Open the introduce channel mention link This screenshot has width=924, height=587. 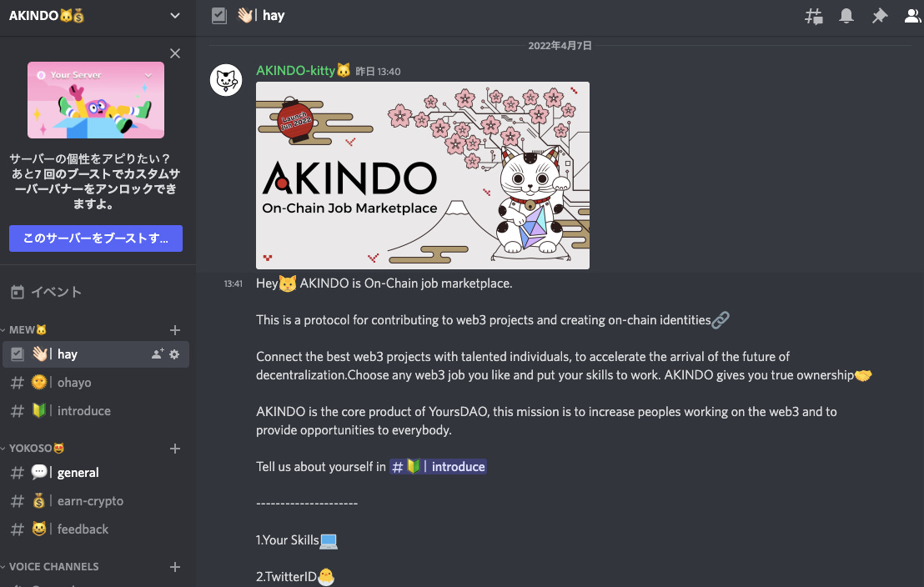click(438, 467)
